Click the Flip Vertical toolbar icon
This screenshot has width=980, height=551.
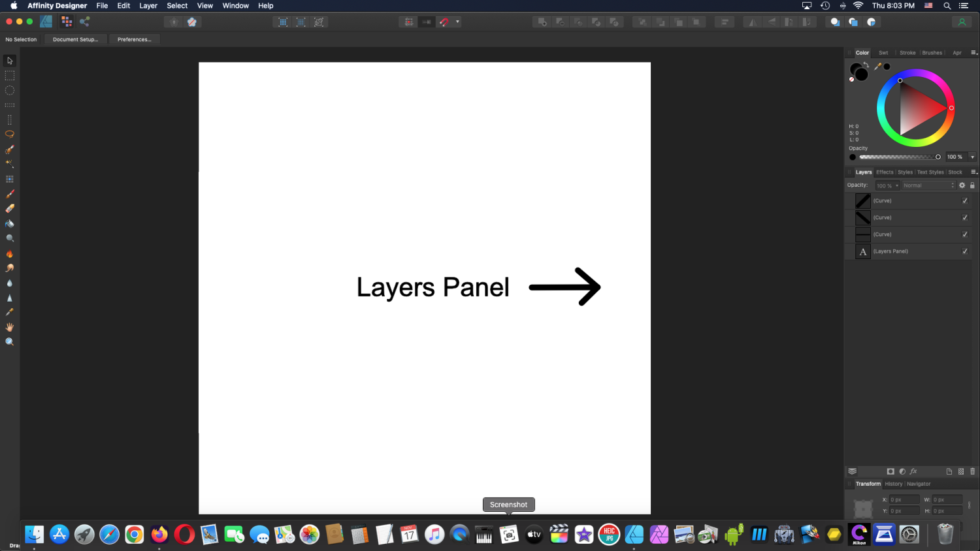coord(772,22)
